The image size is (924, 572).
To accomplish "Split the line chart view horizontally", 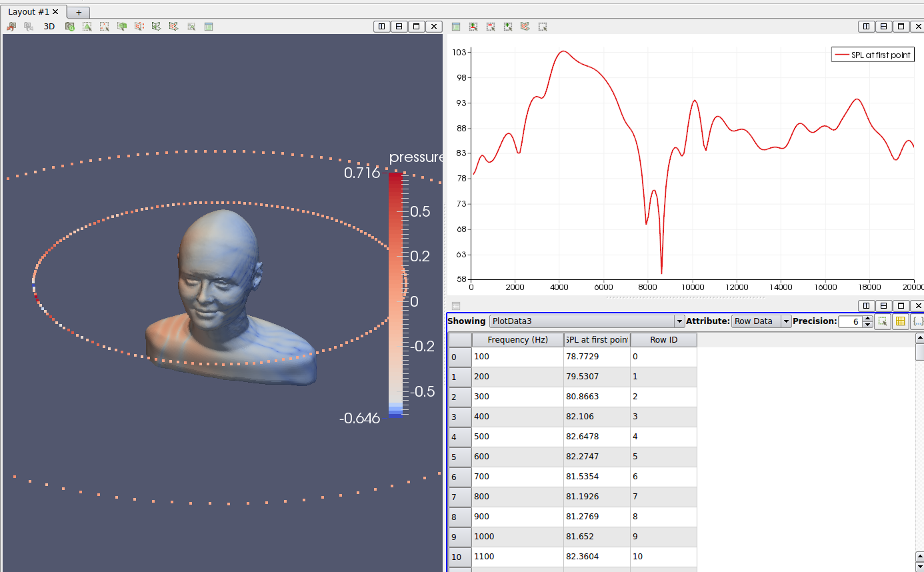I will coord(866,27).
